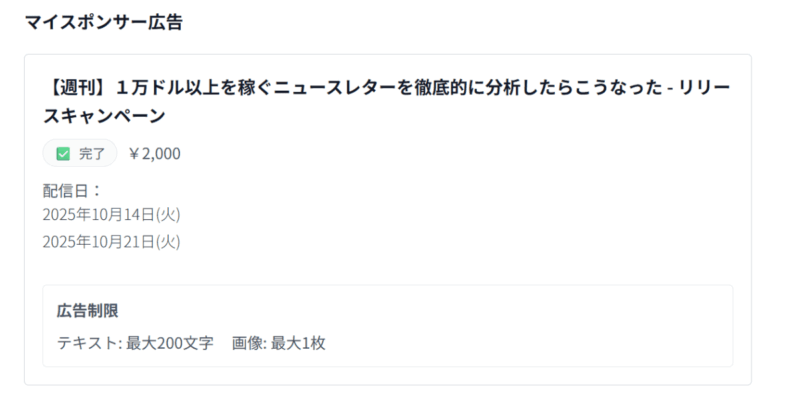The image size is (800, 400).
Task: Click the 最大200文字 text limit value
Action: (x=170, y=343)
